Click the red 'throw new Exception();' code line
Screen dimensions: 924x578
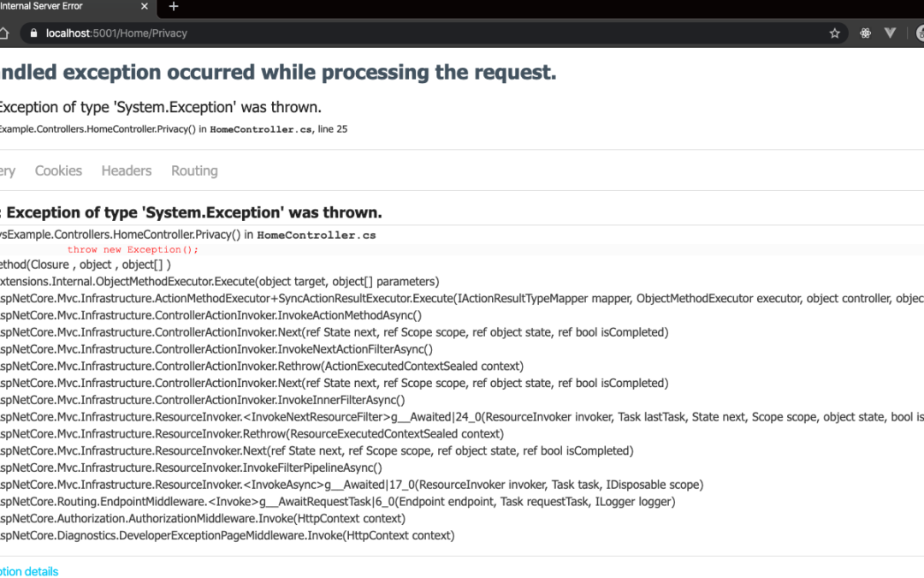133,250
